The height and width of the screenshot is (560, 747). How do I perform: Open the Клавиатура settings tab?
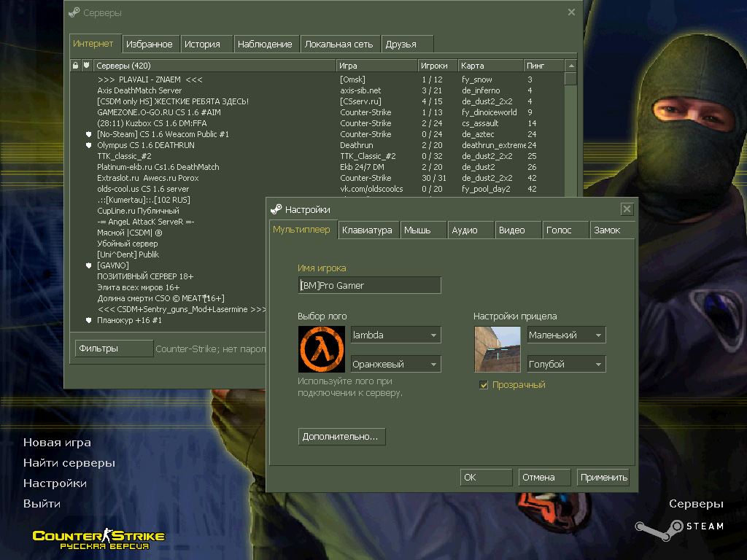pos(368,230)
